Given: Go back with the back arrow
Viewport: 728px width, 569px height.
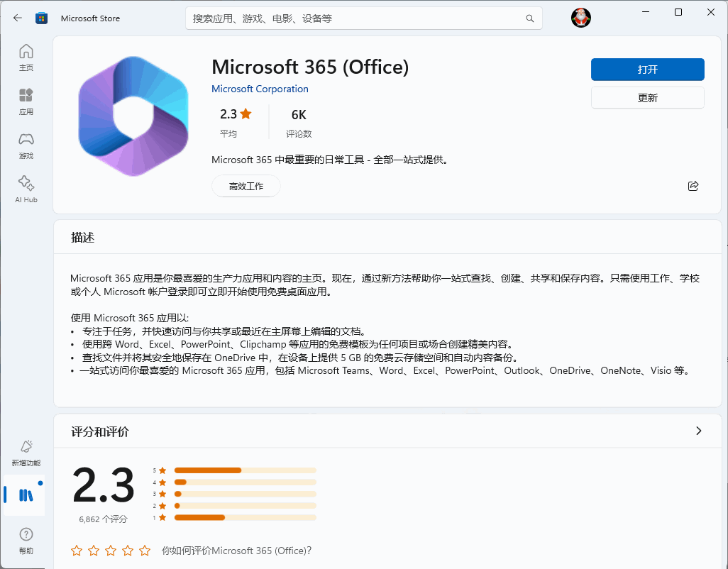Looking at the screenshot, I should (18, 18).
